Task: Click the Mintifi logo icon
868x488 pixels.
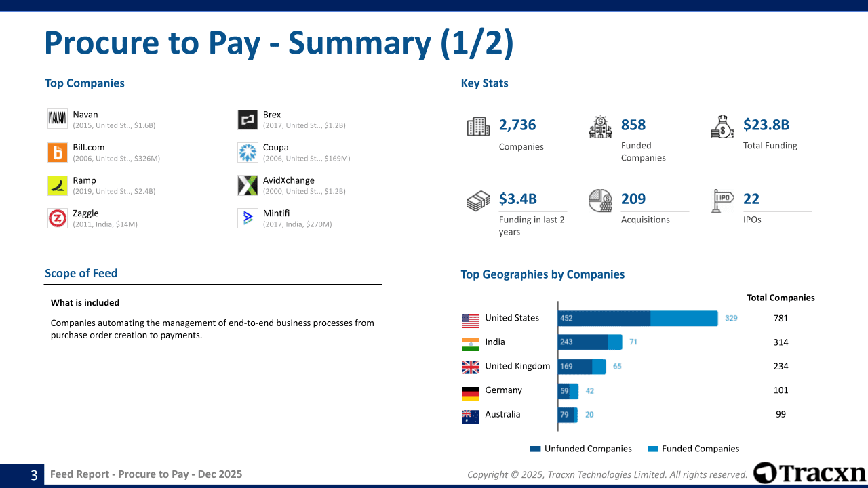Action: point(248,218)
